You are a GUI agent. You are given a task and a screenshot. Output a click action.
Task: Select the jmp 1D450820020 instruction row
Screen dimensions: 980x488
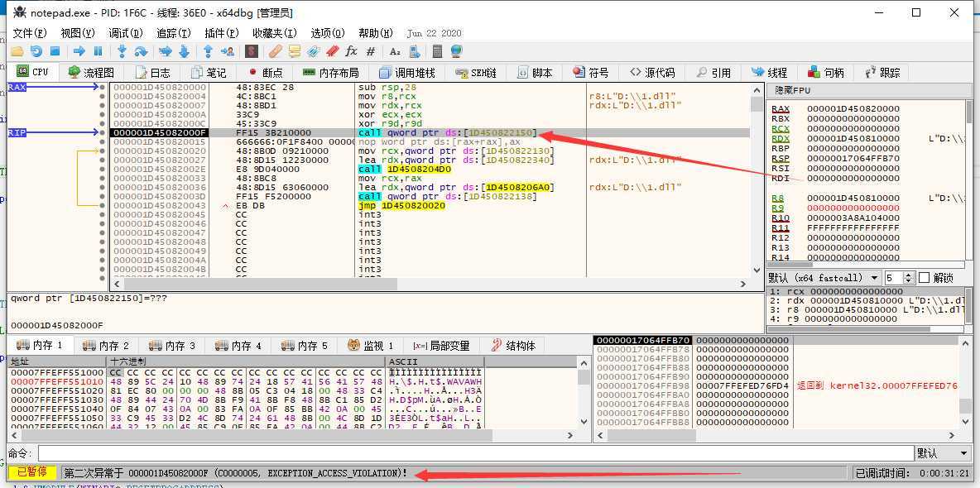click(x=401, y=205)
